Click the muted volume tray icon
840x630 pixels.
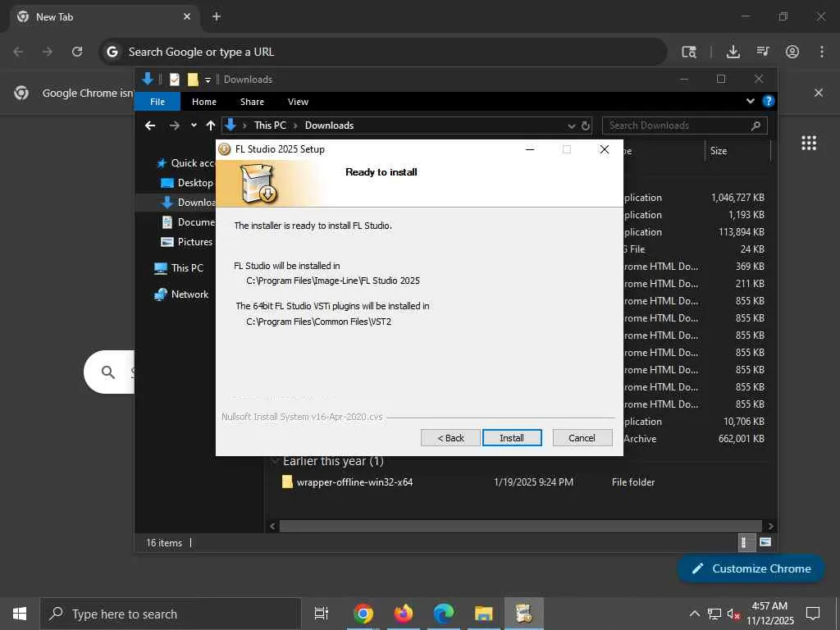[x=733, y=614]
